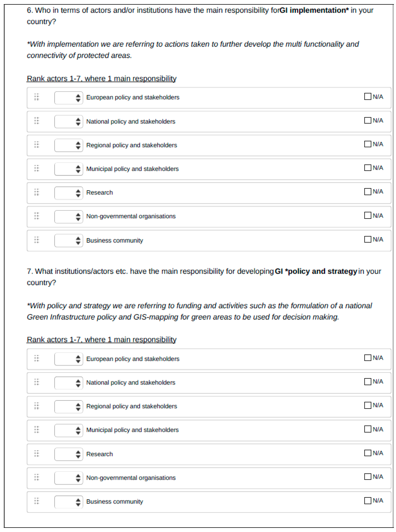
Task: Check N/A for question 7 Non-governmental organisations
Action: pos(367,477)
